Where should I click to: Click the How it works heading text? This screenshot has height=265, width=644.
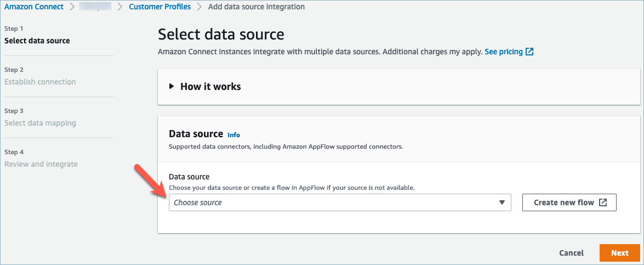210,86
